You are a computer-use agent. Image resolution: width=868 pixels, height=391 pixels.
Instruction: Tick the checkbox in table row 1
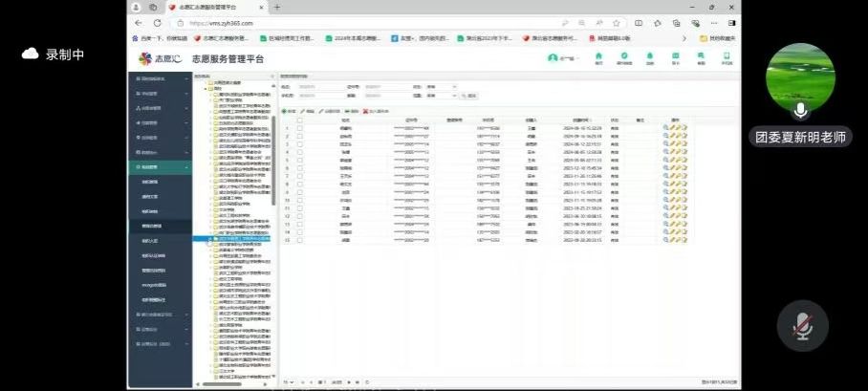pos(300,128)
